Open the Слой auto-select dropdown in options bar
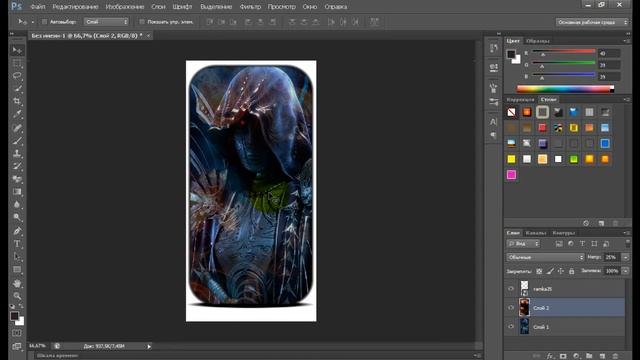Screen dimensions: 640x360 pos(106,22)
